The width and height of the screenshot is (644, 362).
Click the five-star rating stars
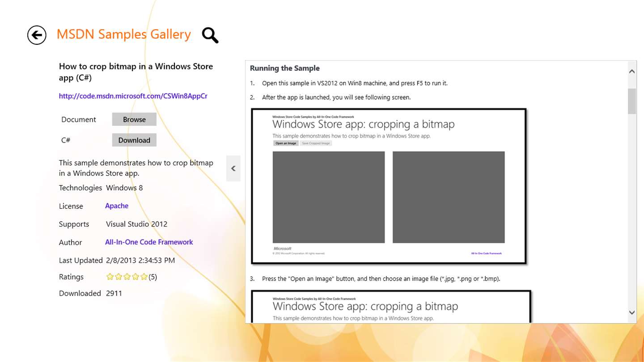click(127, 277)
